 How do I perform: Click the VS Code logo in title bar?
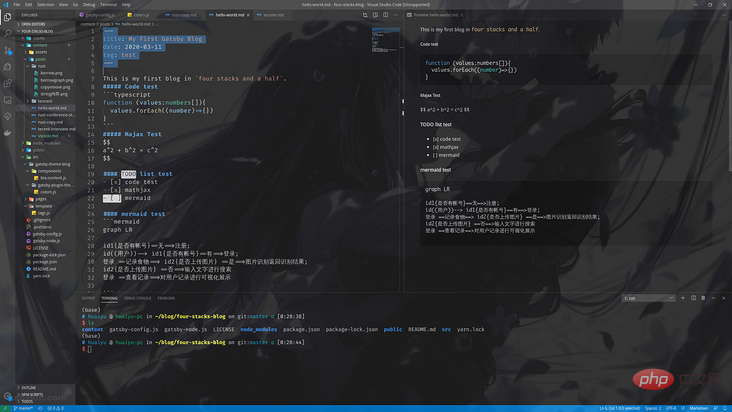pyautogui.click(x=6, y=5)
